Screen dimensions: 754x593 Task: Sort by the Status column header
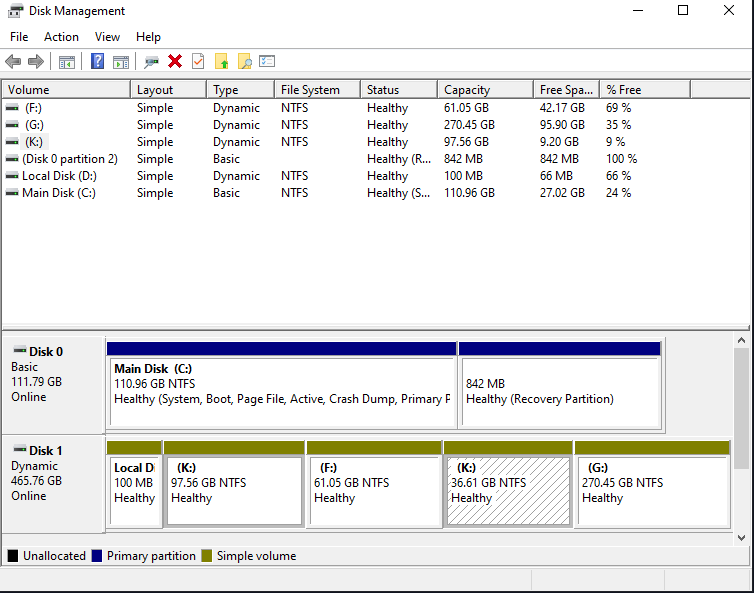point(399,89)
